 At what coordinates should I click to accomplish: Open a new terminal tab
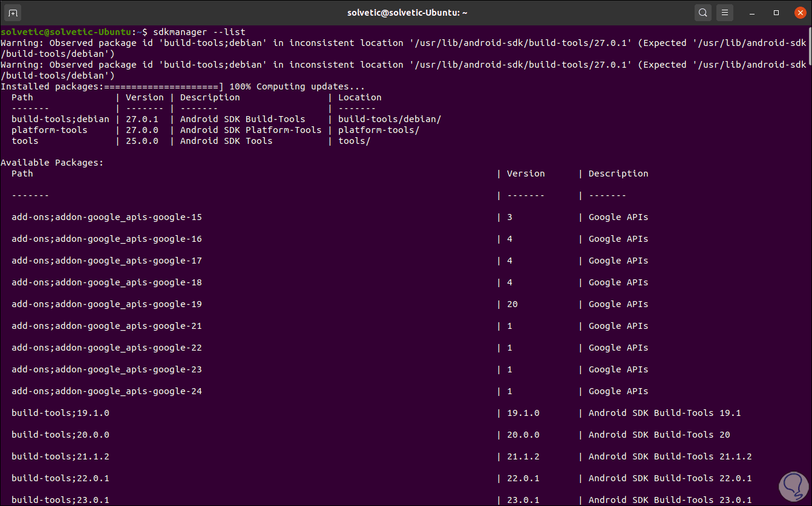[x=13, y=12]
